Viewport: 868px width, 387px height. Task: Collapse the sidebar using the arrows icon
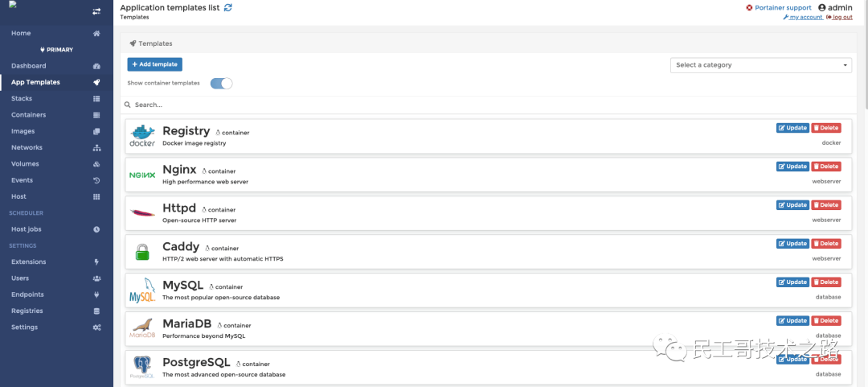[x=96, y=11]
